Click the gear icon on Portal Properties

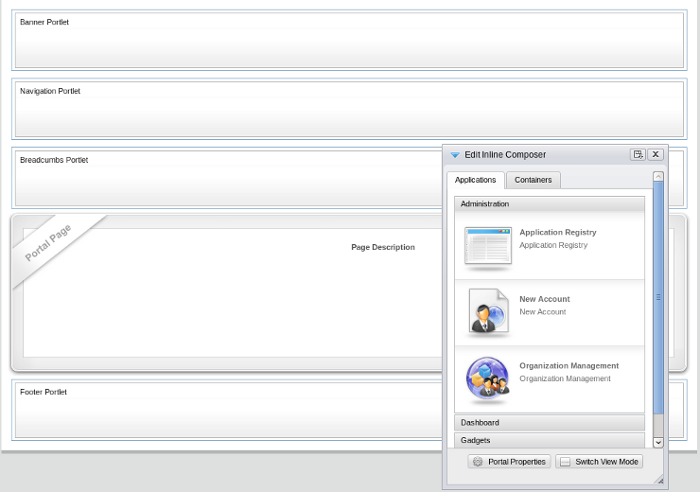point(478,462)
